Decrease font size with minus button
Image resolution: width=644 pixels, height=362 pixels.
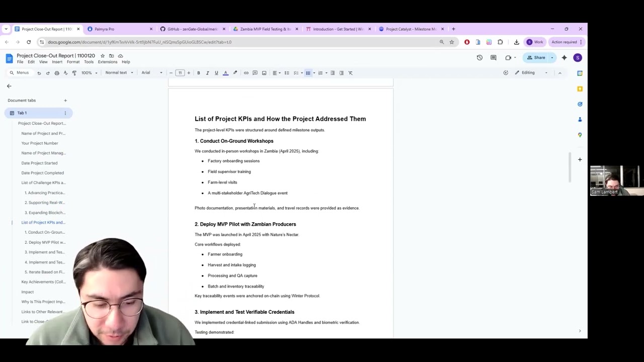[x=171, y=73]
